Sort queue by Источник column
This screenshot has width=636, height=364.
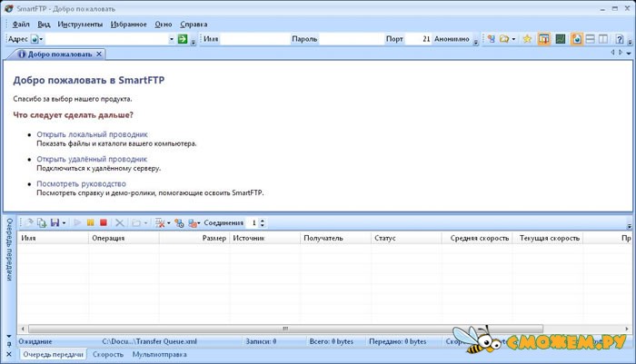coord(265,238)
